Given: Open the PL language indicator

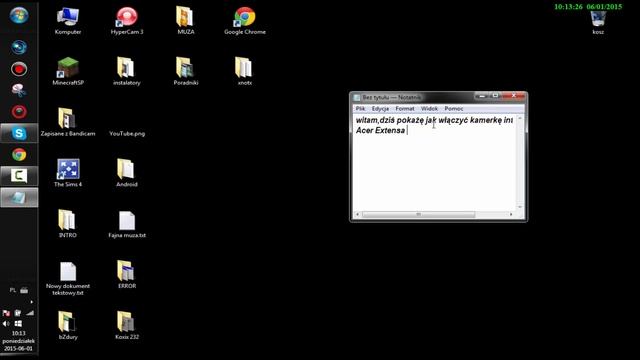Looking at the screenshot, I should (x=13, y=290).
